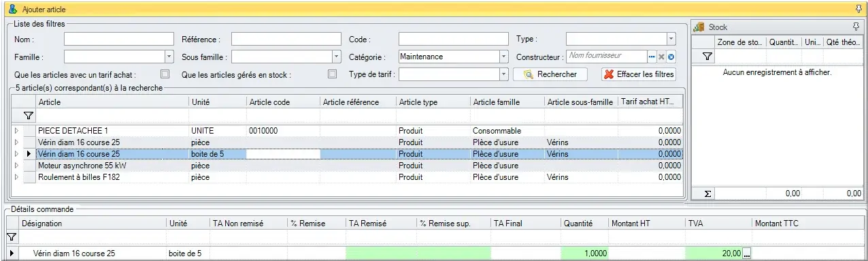Sort by the Article column header
The width and height of the screenshot is (868, 261).
pyautogui.click(x=112, y=102)
